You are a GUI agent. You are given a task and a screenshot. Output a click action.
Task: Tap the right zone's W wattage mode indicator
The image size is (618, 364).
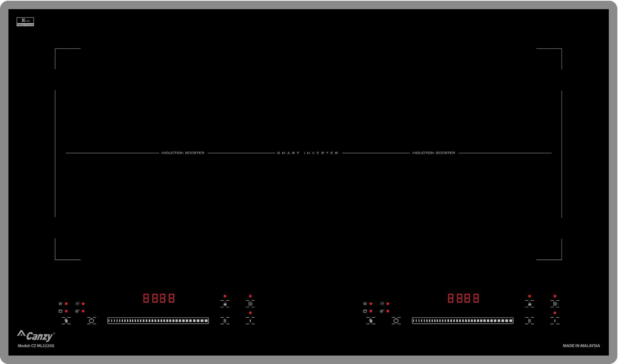[x=365, y=304]
